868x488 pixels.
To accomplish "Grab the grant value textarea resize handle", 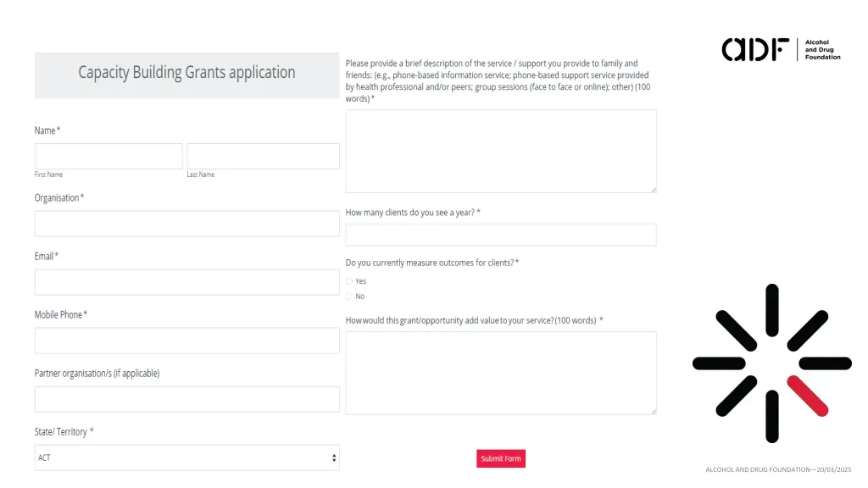I will [x=653, y=411].
